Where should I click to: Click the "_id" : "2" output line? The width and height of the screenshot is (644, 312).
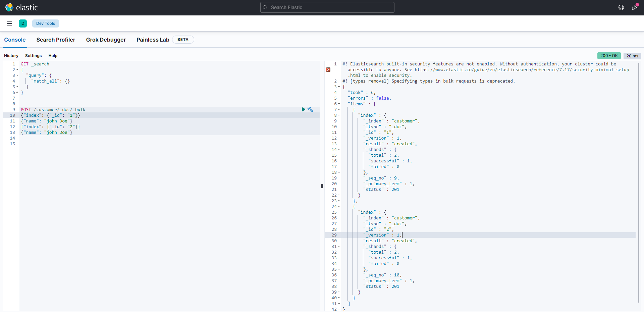click(x=378, y=229)
